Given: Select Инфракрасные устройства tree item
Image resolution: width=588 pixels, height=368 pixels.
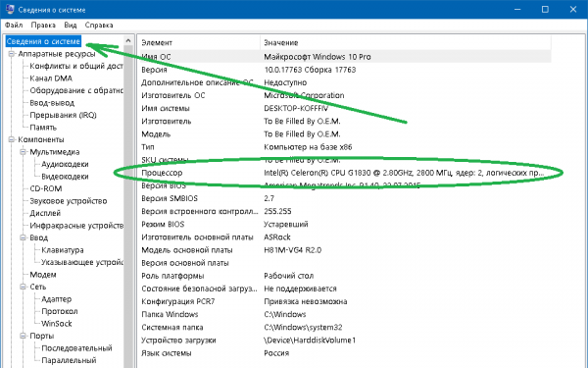Looking at the screenshot, I should [x=76, y=226].
